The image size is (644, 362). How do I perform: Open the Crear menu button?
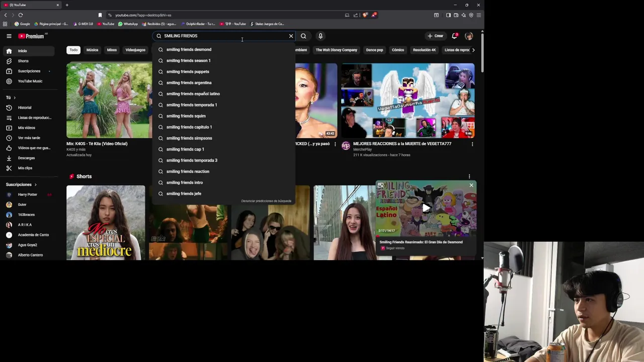pyautogui.click(x=436, y=36)
